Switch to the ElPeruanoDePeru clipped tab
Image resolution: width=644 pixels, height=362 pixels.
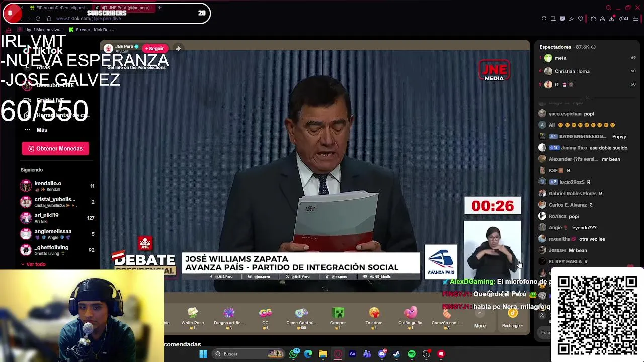pos(57,8)
